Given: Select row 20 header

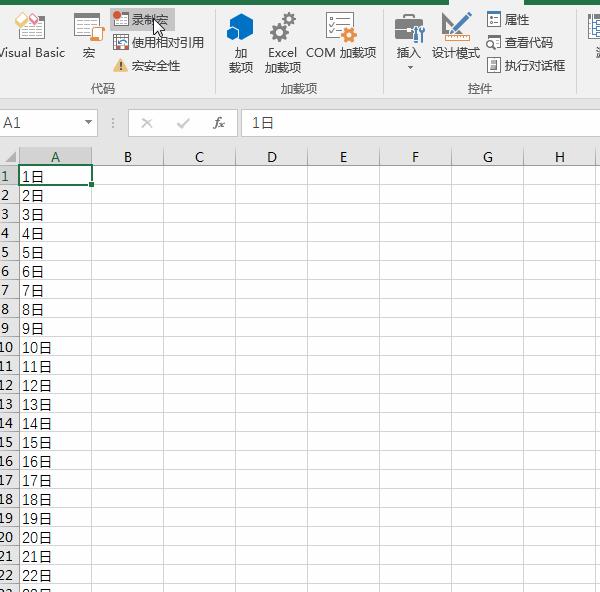Looking at the screenshot, I should coord(8,537).
